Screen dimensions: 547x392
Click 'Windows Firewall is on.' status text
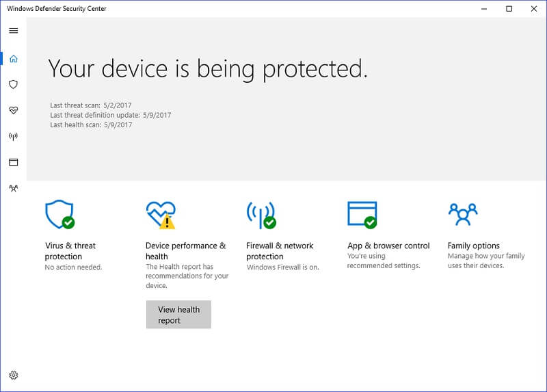(x=282, y=267)
